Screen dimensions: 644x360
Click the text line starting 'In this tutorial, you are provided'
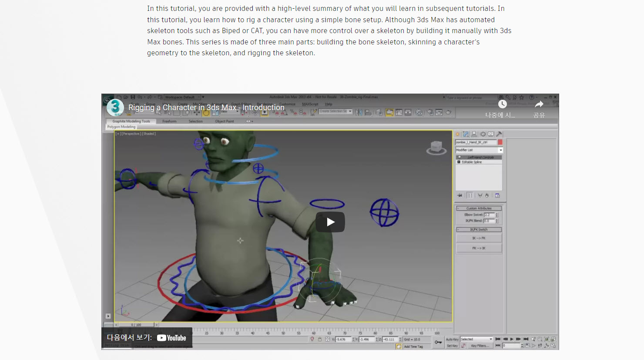[x=325, y=8]
